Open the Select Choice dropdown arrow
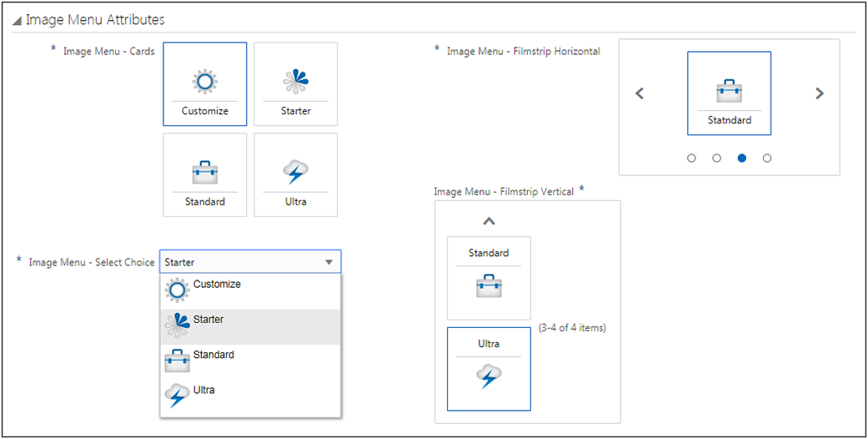 click(x=329, y=262)
